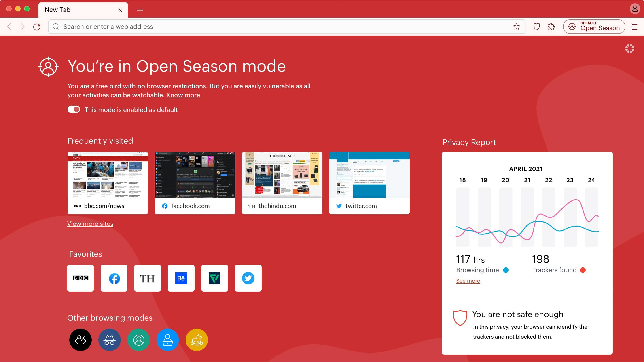Screen dimensions: 644x362
Task: Select the Behance favicon in Favorites
Action: (181, 278)
